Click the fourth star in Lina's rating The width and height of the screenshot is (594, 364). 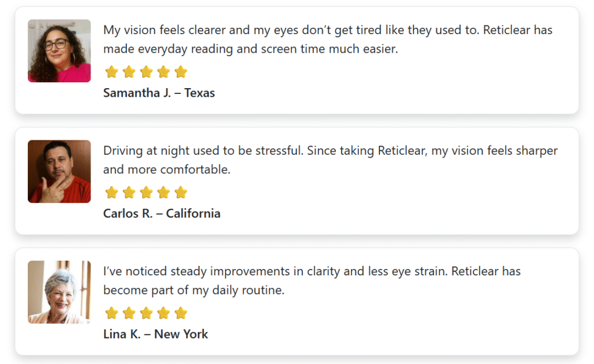[164, 314]
